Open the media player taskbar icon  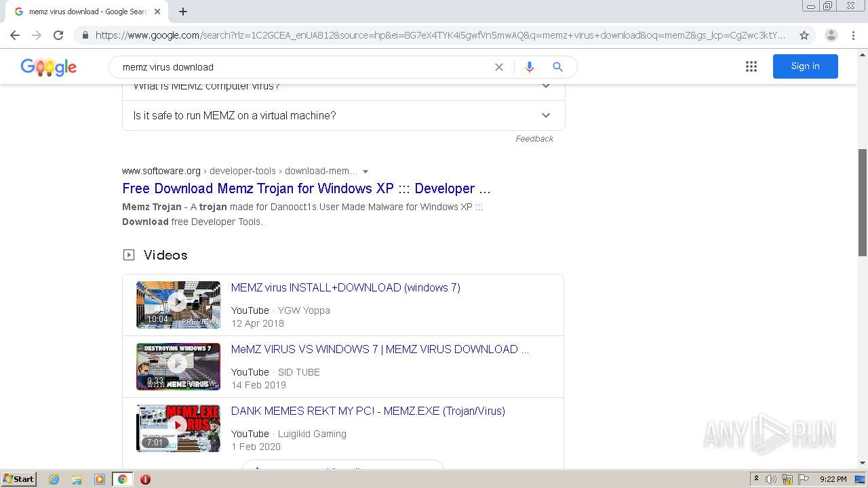(x=100, y=479)
